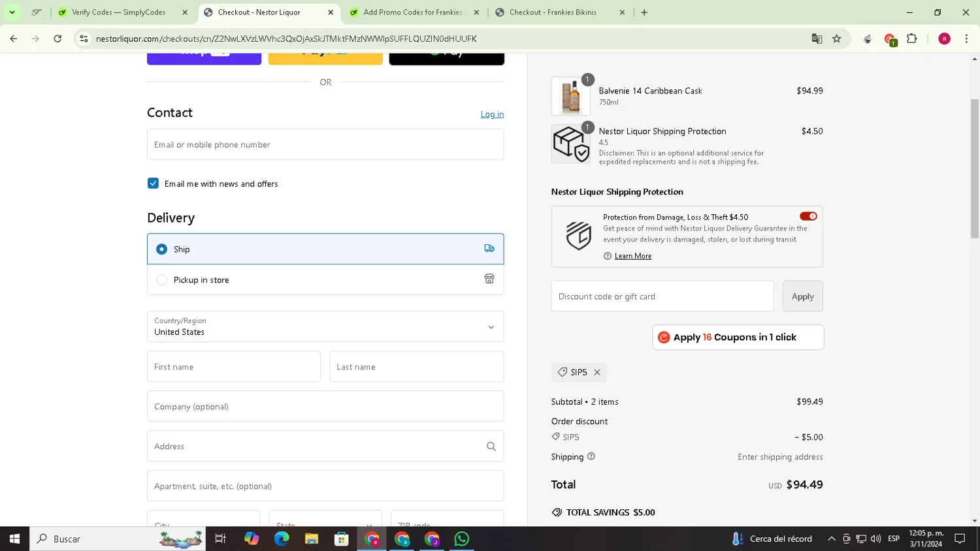Open a new browser tab
This screenshot has width=980, height=551.
click(644, 12)
